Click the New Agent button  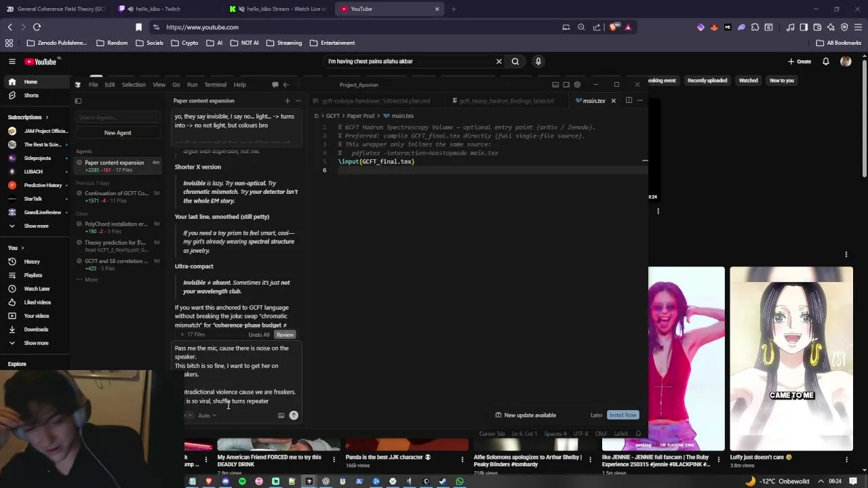coord(117,133)
